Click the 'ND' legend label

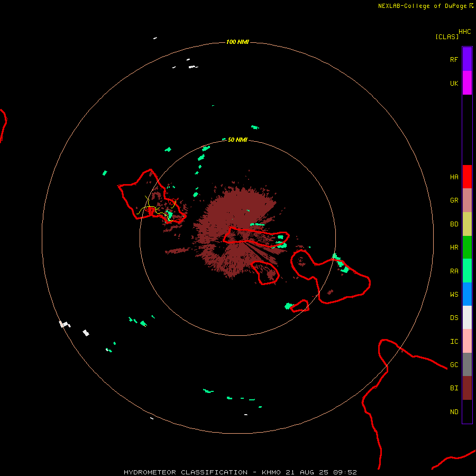(454, 412)
